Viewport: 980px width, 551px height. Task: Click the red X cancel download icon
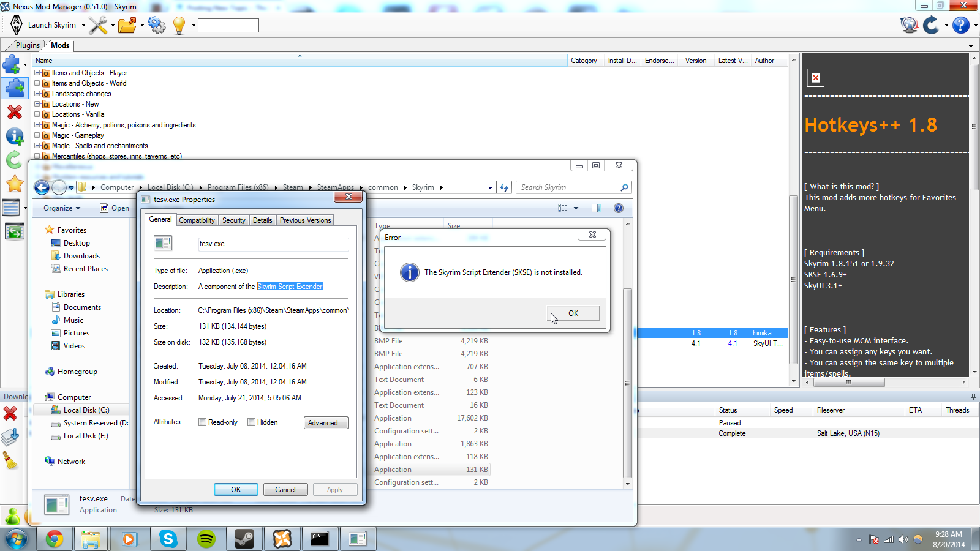tap(10, 413)
